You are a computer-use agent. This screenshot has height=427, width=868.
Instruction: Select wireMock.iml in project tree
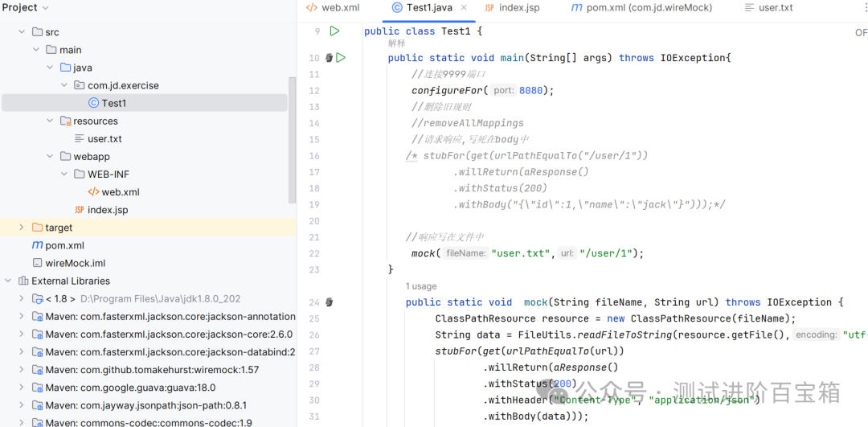[76, 262]
